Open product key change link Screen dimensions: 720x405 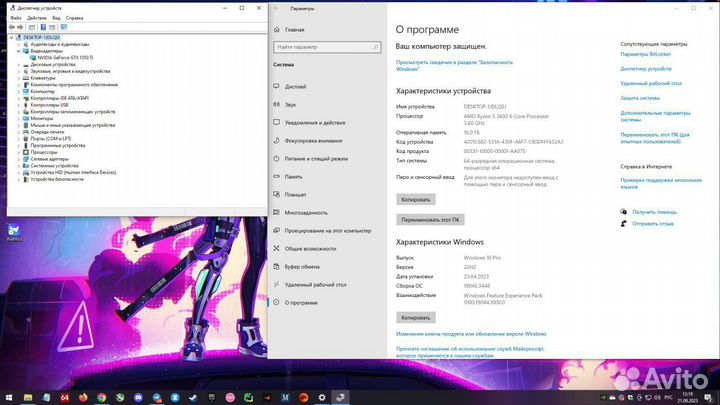click(471, 334)
